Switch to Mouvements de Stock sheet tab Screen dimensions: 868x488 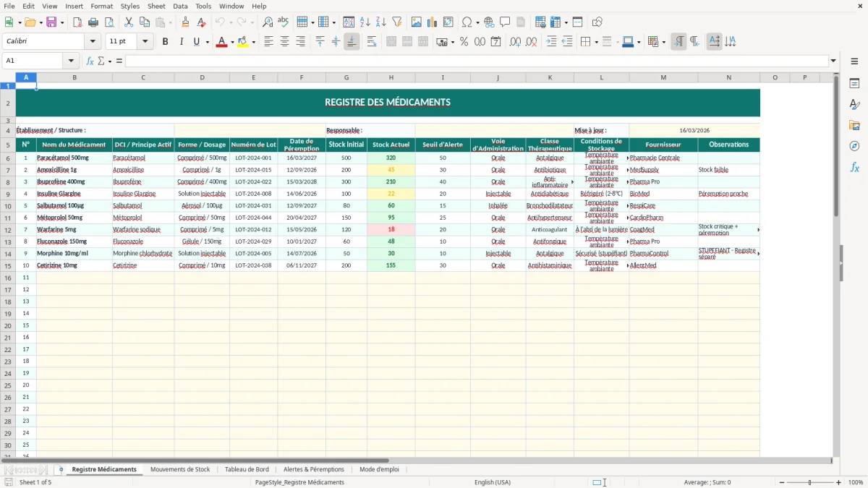point(180,469)
